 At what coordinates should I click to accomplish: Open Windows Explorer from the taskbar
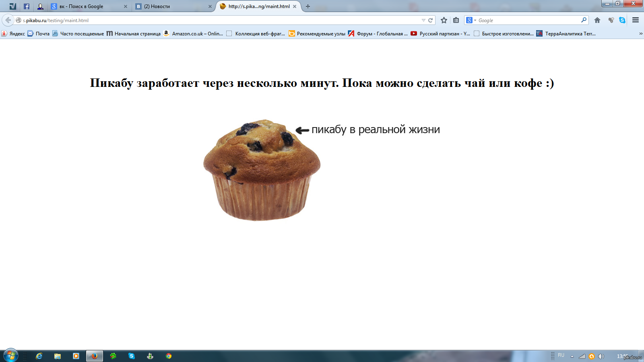pos(58,356)
